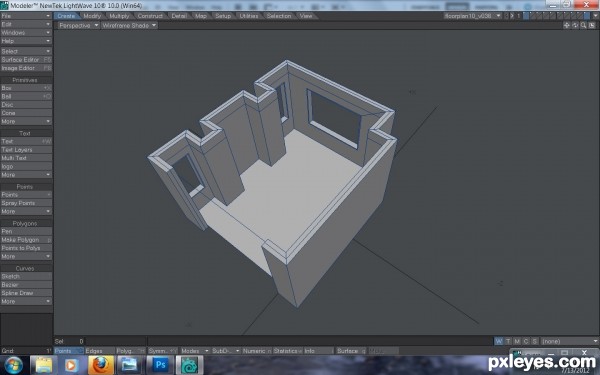
Task: Toggle Symmetry mode
Action: coord(163,351)
